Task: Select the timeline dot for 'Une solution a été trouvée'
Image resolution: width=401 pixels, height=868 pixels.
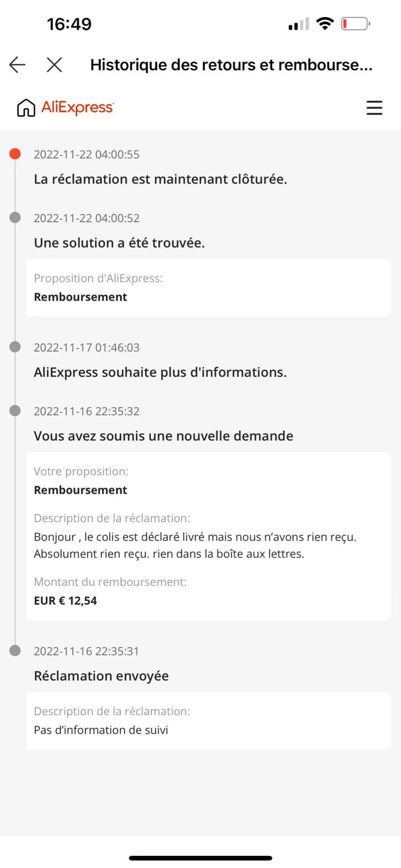Action: [15, 217]
